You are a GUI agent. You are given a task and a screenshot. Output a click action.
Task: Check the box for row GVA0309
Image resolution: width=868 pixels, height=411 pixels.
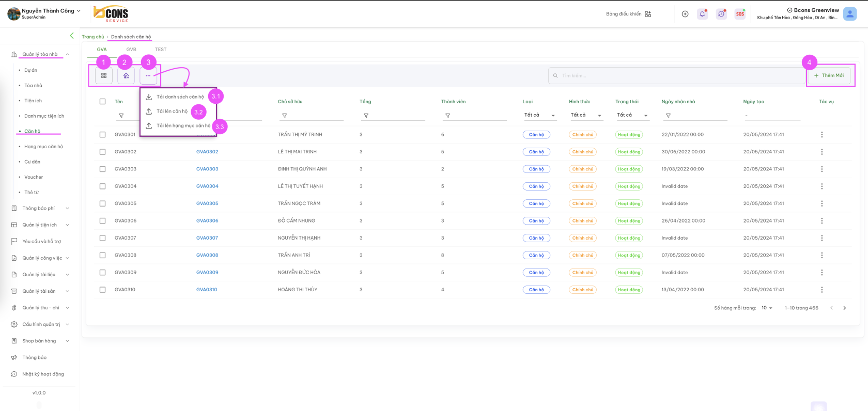click(x=102, y=272)
